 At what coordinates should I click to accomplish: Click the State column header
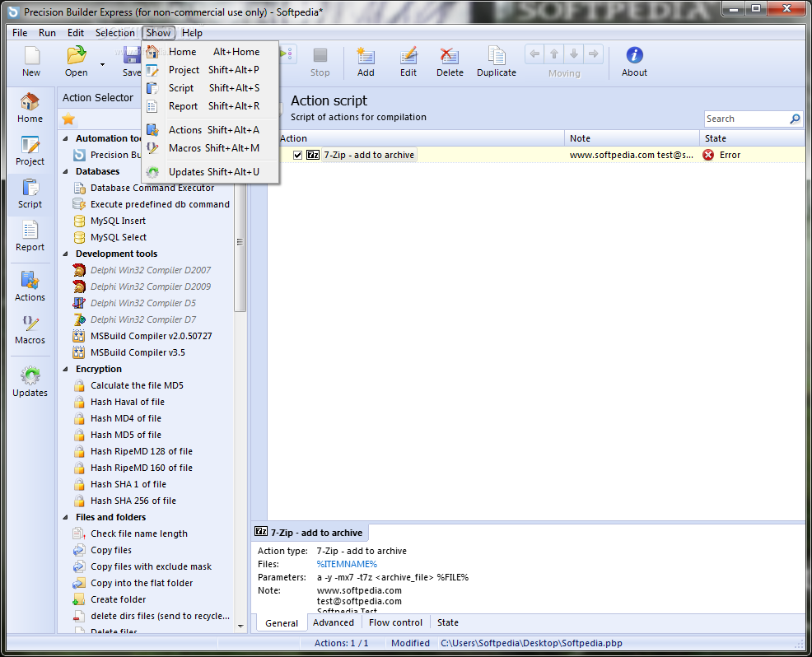click(753, 138)
